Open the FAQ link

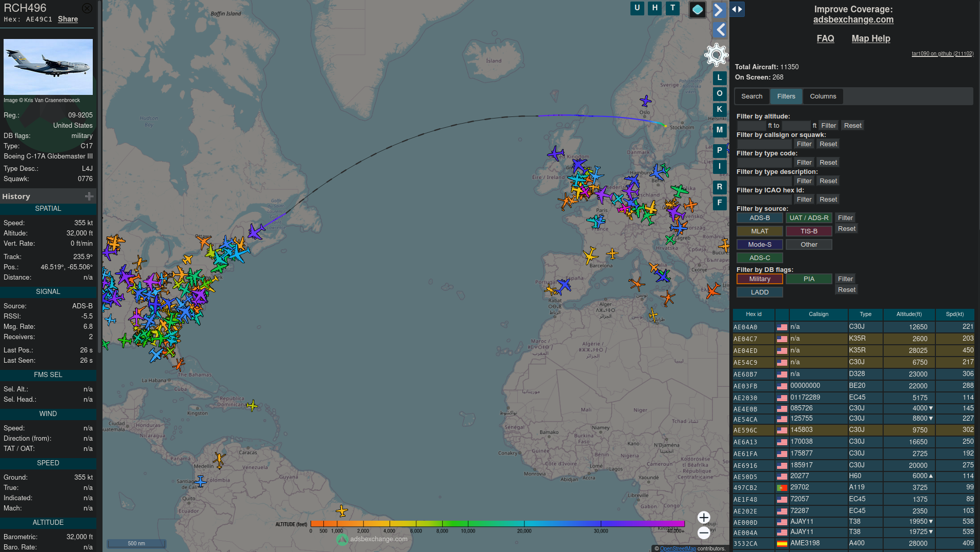[x=825, y=38]
